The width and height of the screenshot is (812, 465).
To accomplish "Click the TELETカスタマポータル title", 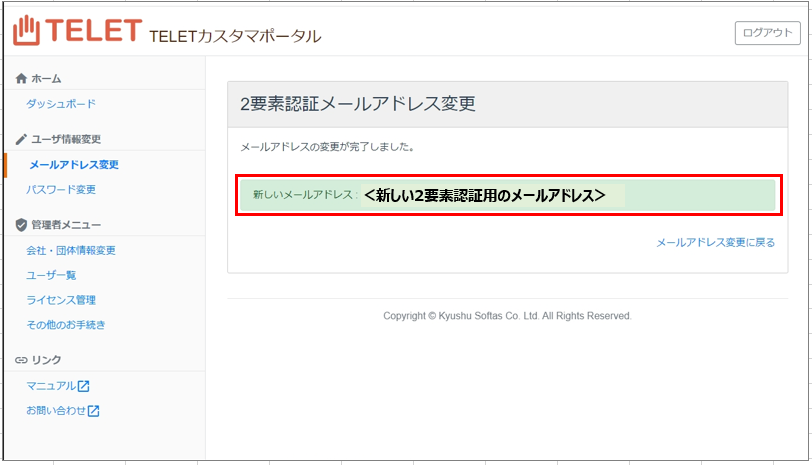I will click(235, 36).
